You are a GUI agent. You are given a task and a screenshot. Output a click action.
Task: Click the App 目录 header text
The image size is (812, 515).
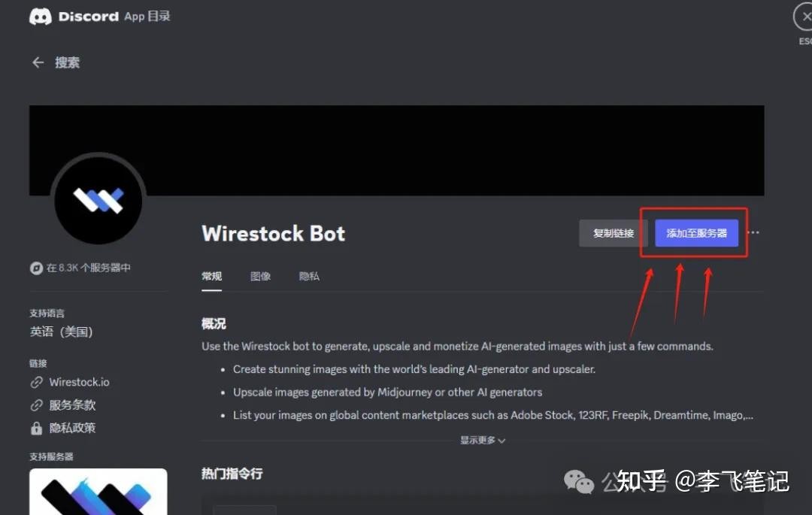coord(147,17)
